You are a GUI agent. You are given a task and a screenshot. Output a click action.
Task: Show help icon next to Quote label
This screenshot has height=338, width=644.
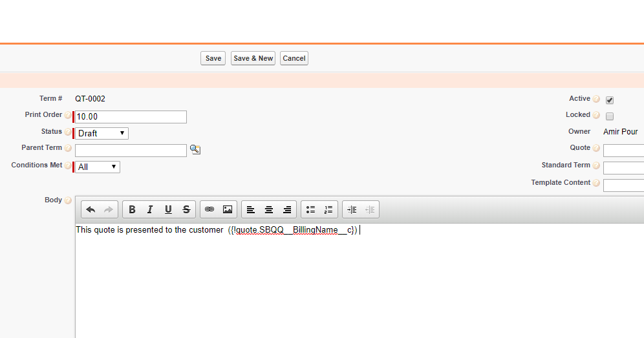(596, 148)
